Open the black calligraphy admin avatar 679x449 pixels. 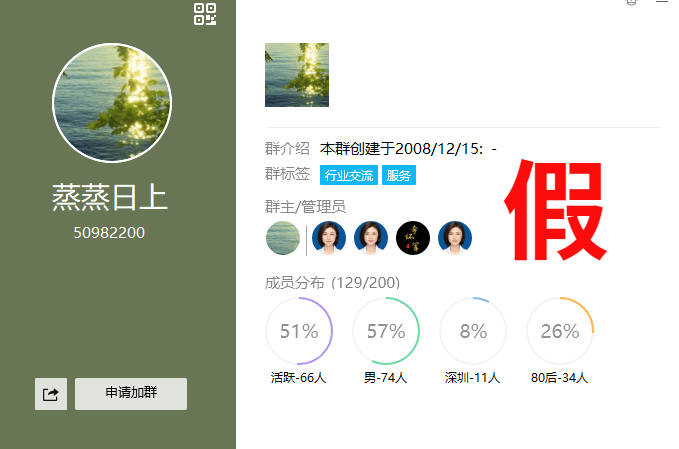click(x=413, y=238)
